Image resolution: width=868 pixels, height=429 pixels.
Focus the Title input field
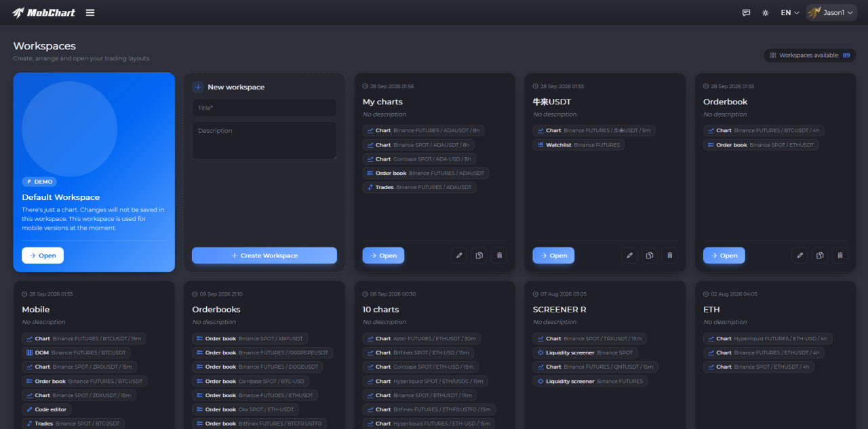[x=264, y=108]
